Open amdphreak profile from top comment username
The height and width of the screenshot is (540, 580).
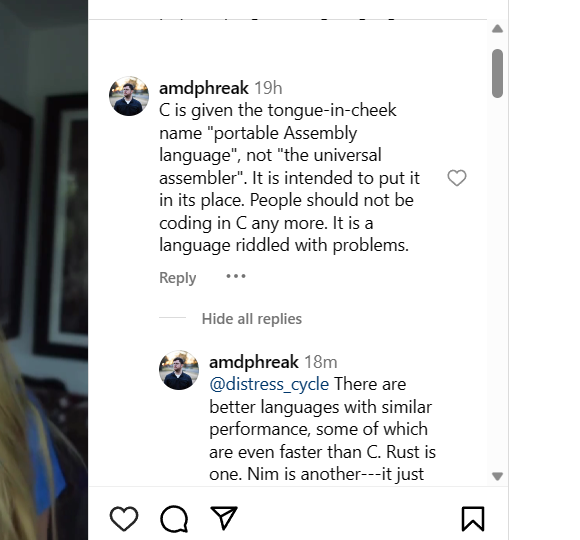204,88
